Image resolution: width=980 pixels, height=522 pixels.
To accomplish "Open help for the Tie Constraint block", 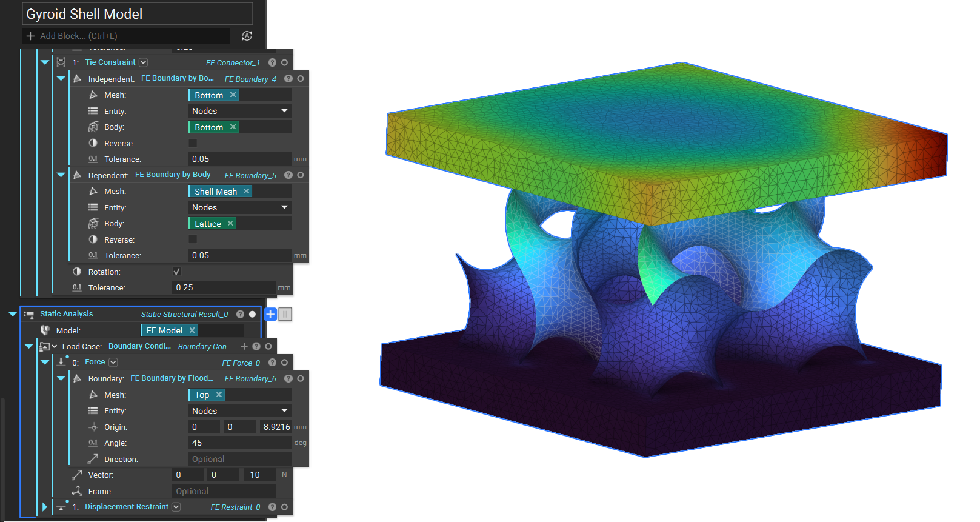I will (x=272, y=62).
